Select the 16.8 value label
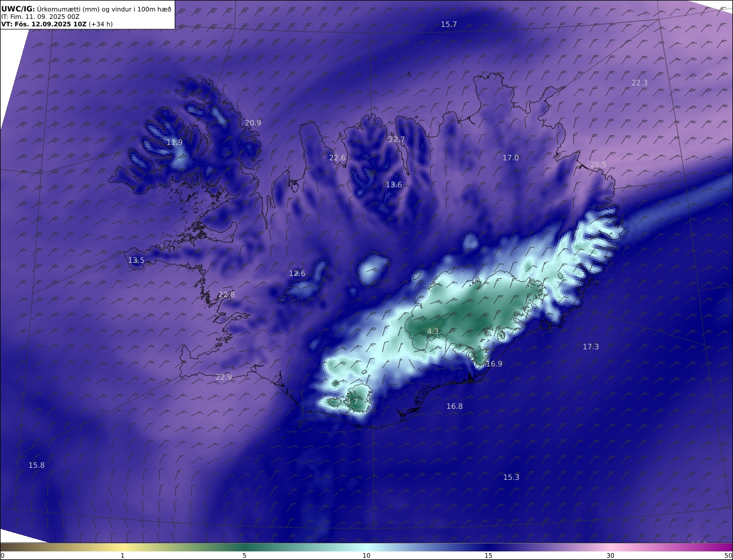This screenshot has height=560, width=733. click(x=454, y=406)
